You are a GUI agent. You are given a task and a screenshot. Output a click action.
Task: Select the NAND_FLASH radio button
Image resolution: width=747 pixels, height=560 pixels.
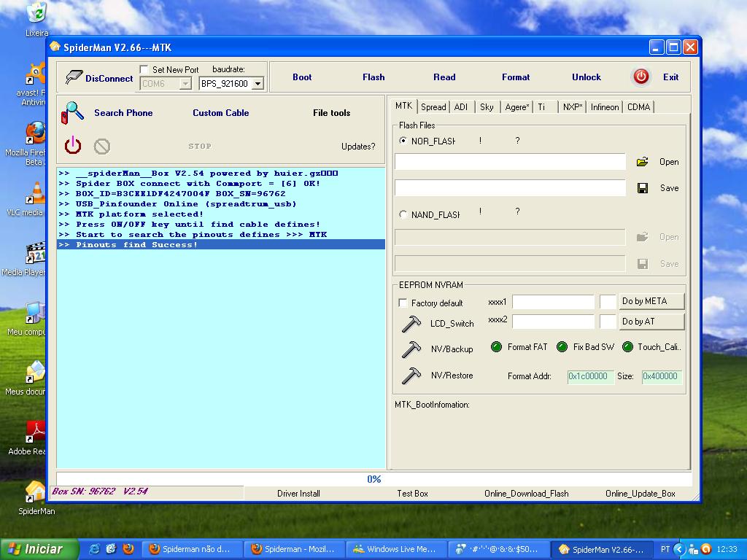(x=403, y=214)
